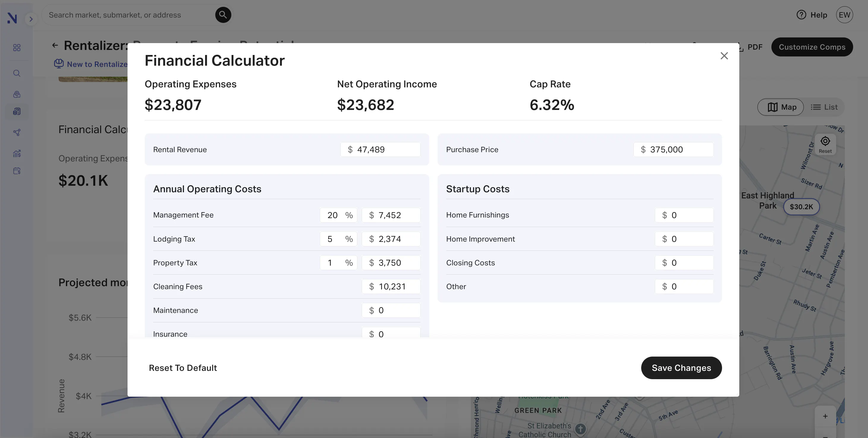868x438 pixels.
Task: Click the AirDNA logo icon
Action: click(12, 18)
